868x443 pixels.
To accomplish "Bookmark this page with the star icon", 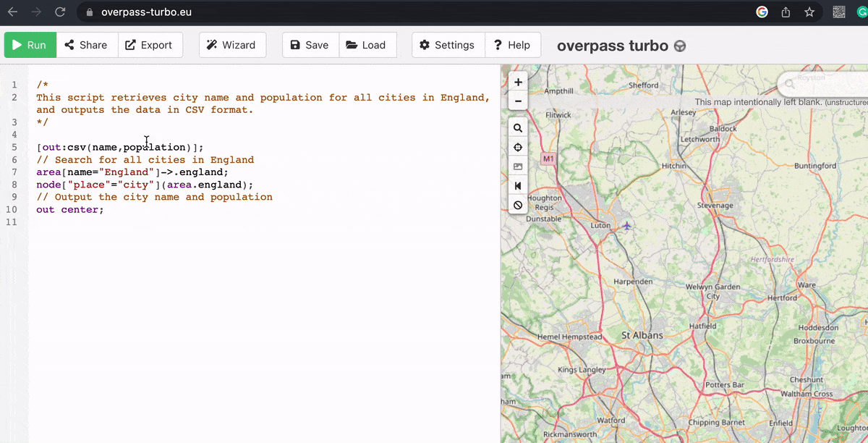I will point(809,12).
